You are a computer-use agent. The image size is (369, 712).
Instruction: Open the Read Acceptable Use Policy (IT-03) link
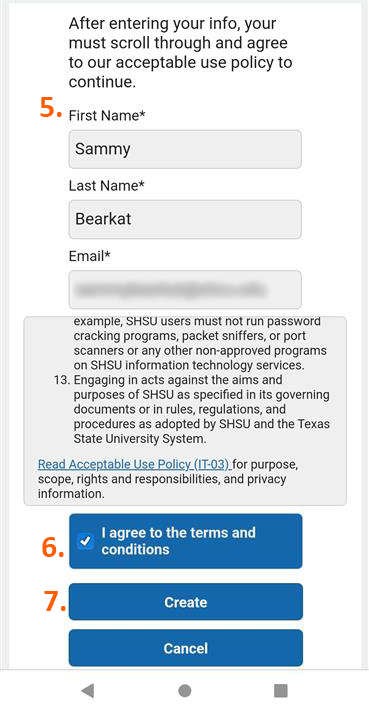click(x=135, y=465)
